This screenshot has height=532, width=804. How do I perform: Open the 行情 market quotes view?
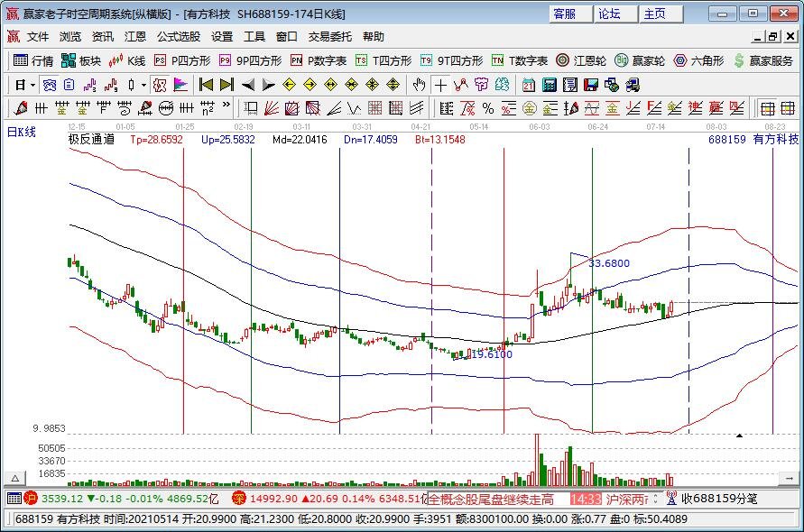click(x=33, y=60)
